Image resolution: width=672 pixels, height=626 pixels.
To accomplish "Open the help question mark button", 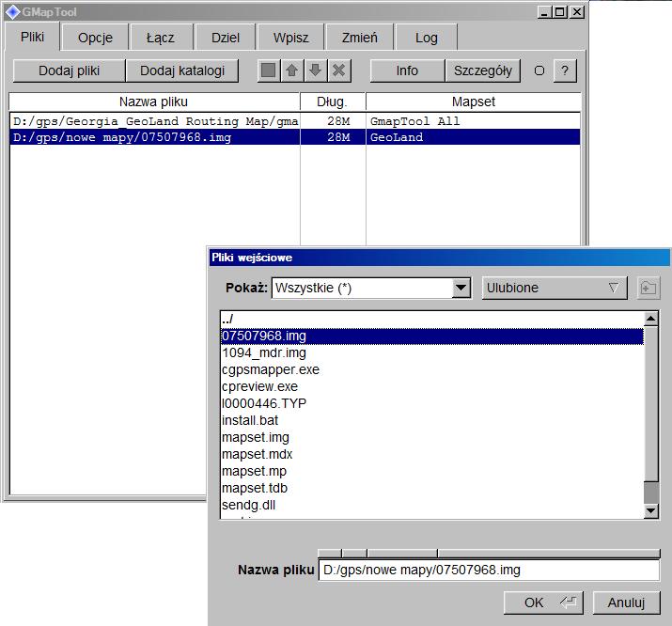I will click(x=565, y=70).
